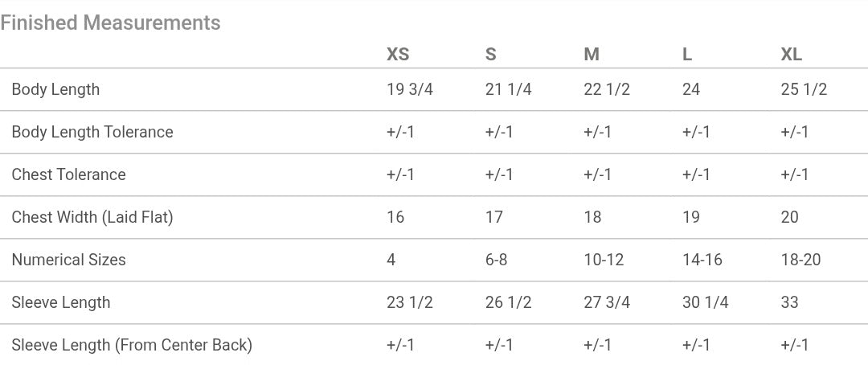Click the Chest Width (Laid Flat) label
868x365 pixels.
pos(92,217)
